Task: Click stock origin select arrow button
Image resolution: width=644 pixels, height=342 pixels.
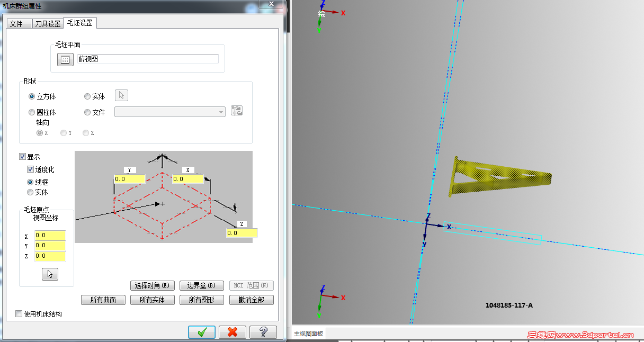Action: click(x=50, y=274)
